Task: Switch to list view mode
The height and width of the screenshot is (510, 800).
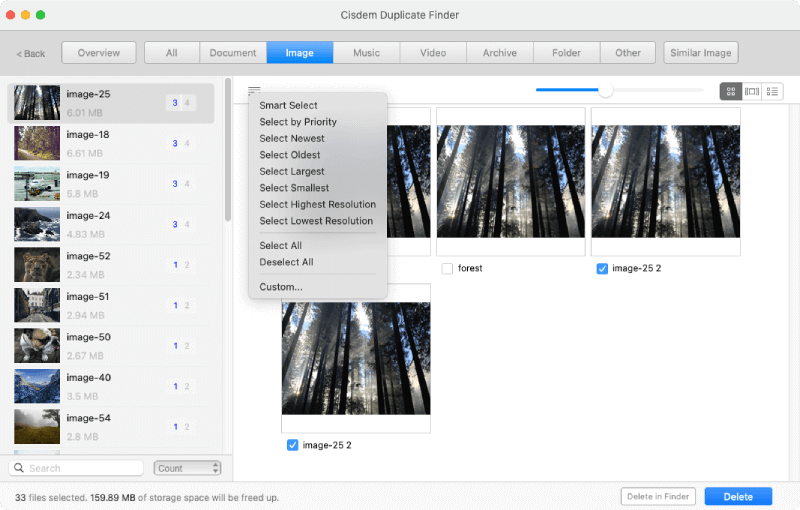Action: pos(772,91)
